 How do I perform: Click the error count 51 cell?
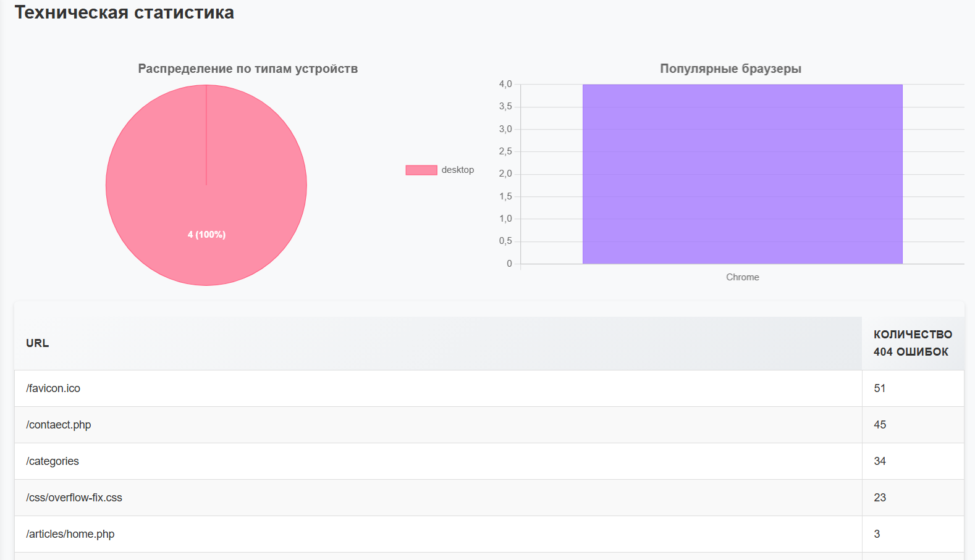point(880,388)
